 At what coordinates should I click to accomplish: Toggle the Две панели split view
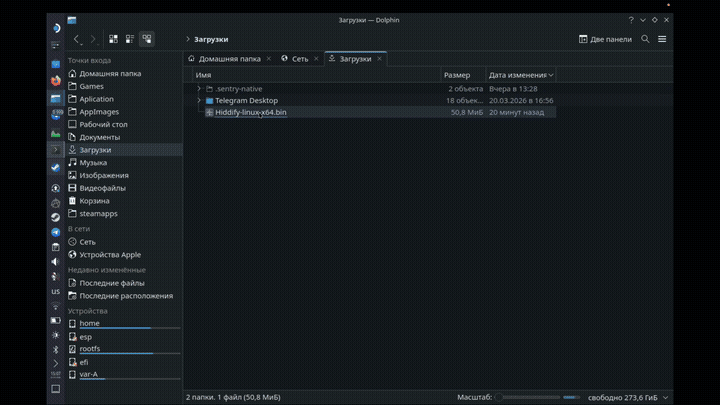(x=605, y=39)
